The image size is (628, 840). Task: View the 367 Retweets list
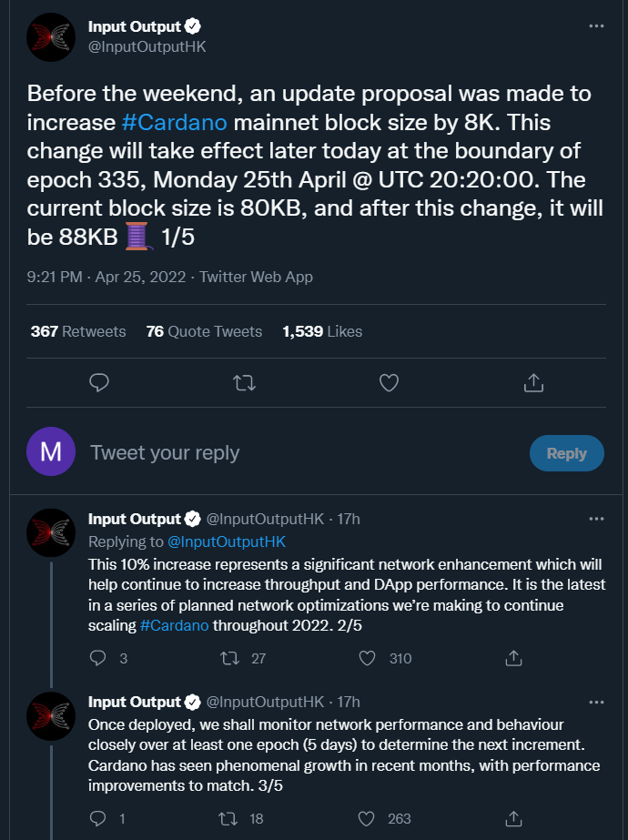pos(78,331)
